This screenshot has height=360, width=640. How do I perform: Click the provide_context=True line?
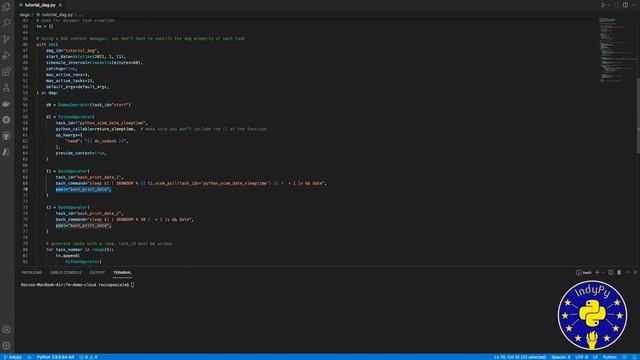(81, 153)
